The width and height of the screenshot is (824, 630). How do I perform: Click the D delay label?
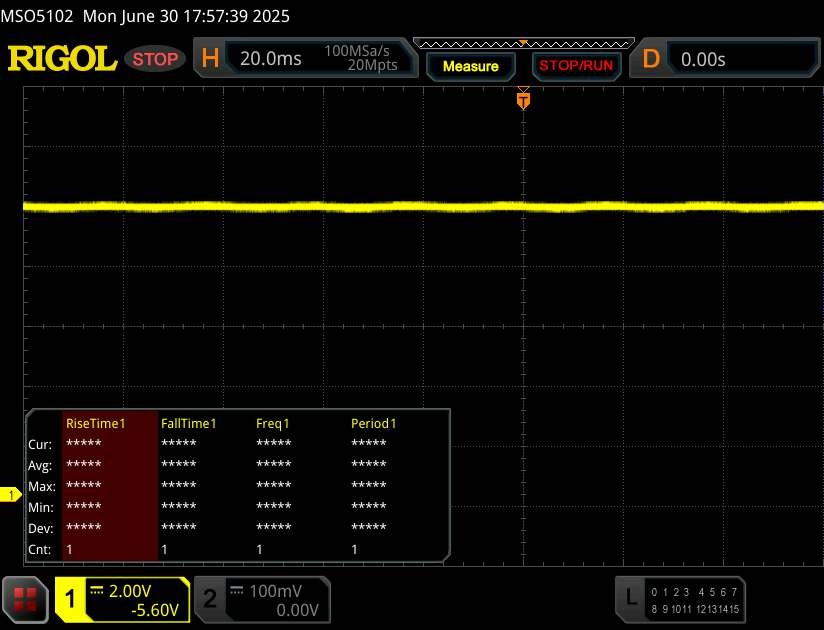(651, 59)
